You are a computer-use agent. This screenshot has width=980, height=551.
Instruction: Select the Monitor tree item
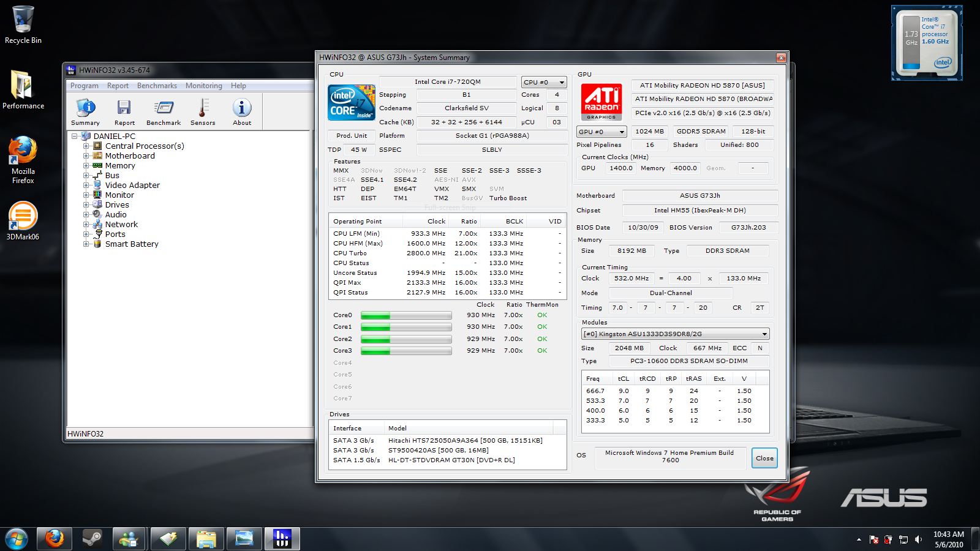pos(119,195)
